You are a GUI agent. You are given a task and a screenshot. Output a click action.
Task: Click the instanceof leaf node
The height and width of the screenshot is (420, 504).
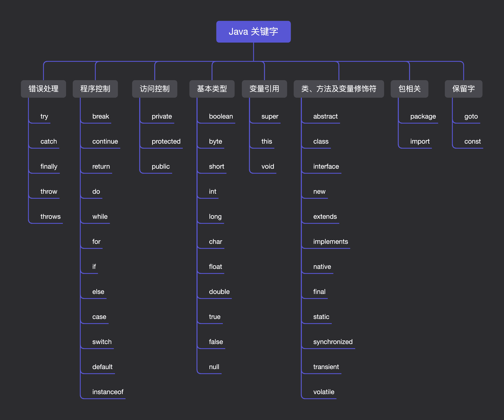(x=107, y=392)
